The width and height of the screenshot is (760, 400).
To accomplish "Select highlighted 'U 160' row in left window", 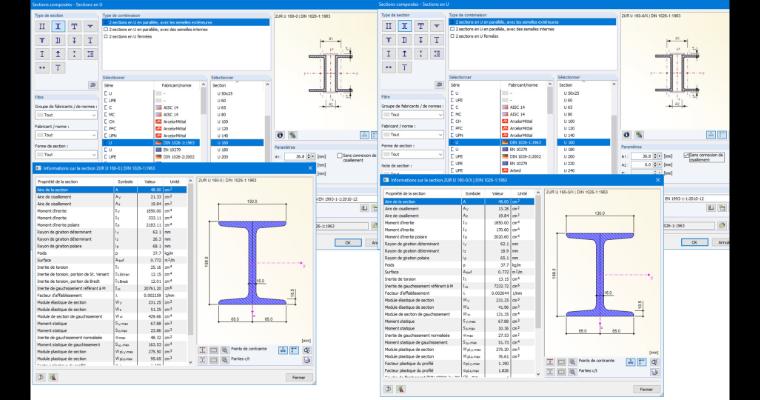I will click(x=237, y=143).
